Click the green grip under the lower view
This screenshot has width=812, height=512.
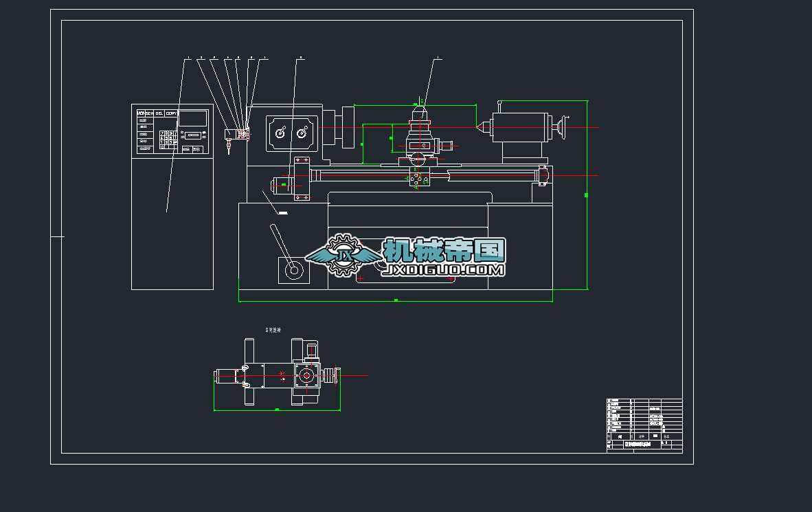point(277,410)
